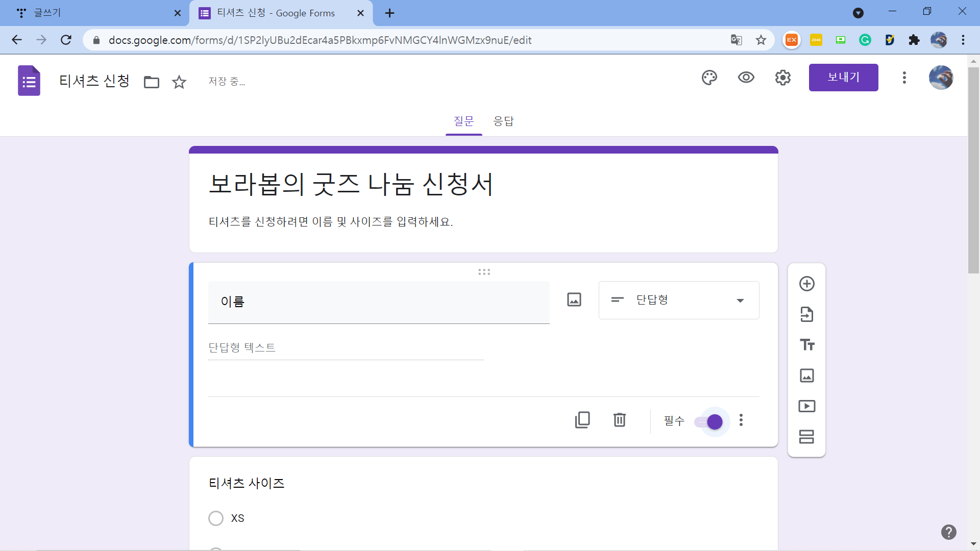Viewport: 980px width, 551px height.
Task: Switch to the 응답 tab
Action: coord(503,121)
